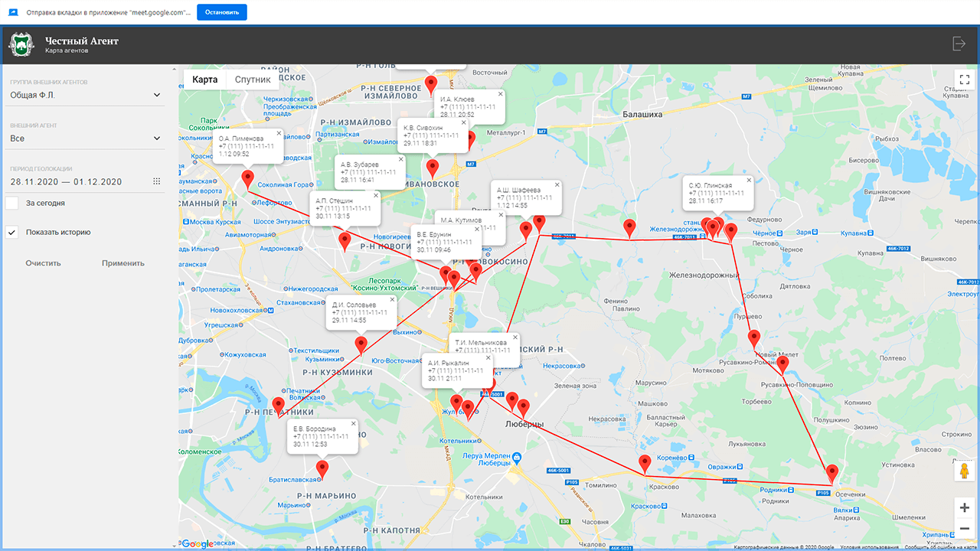The image size is (980, 551).
Task: Enable the За сегодня checkbox
Action: [x=11, y=204]
